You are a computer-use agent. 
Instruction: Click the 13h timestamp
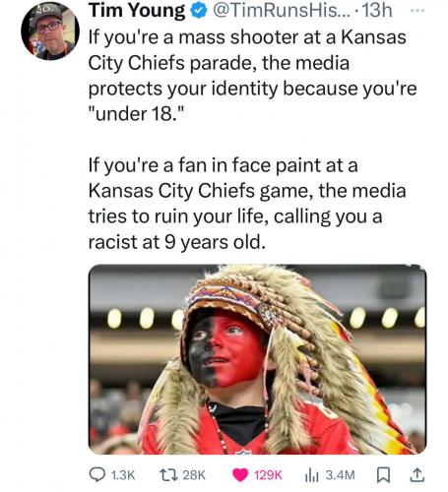(x=376, y=10)
